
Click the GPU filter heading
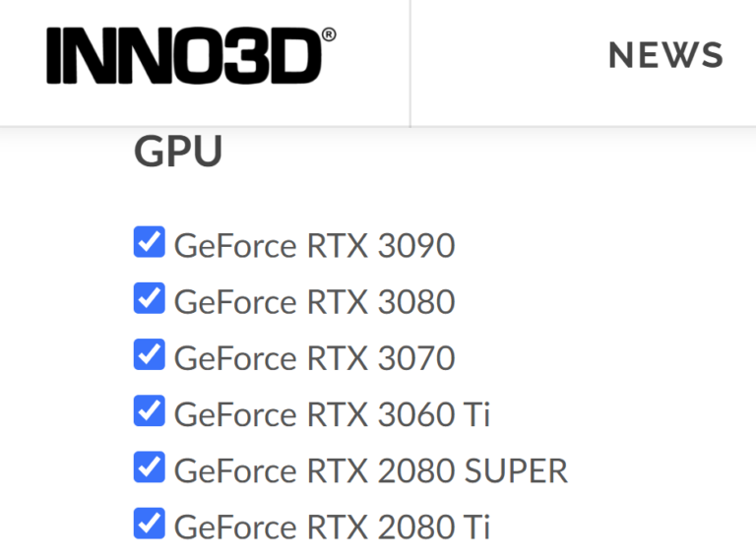[x=178, y=153]
